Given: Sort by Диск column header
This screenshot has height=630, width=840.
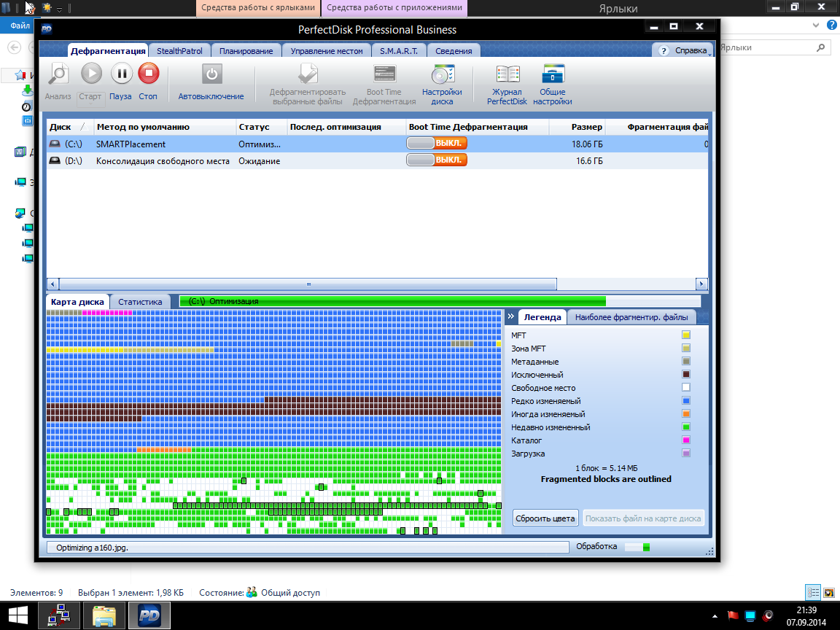Looking at the screenshot, I should point(70,127).
